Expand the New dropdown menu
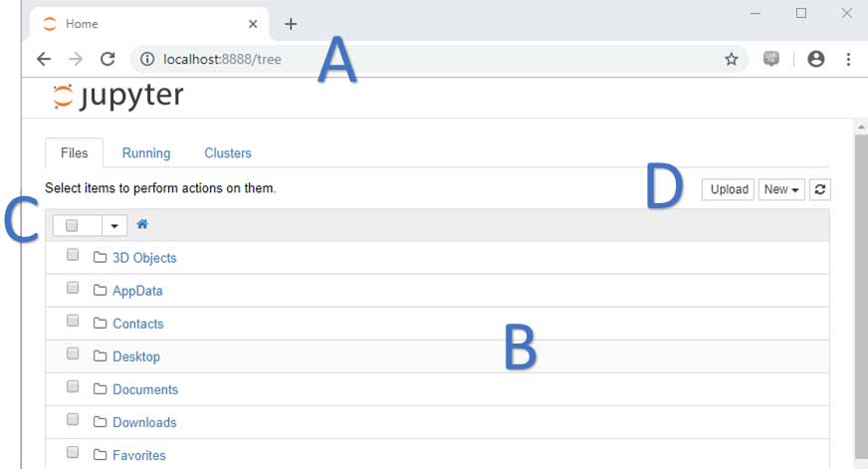 pyautogui.click(x=782, y=189)
